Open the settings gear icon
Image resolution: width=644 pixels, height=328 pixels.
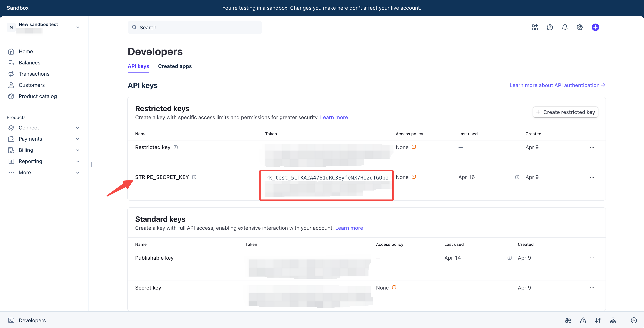pyautogui.click(x=580, y=27)
